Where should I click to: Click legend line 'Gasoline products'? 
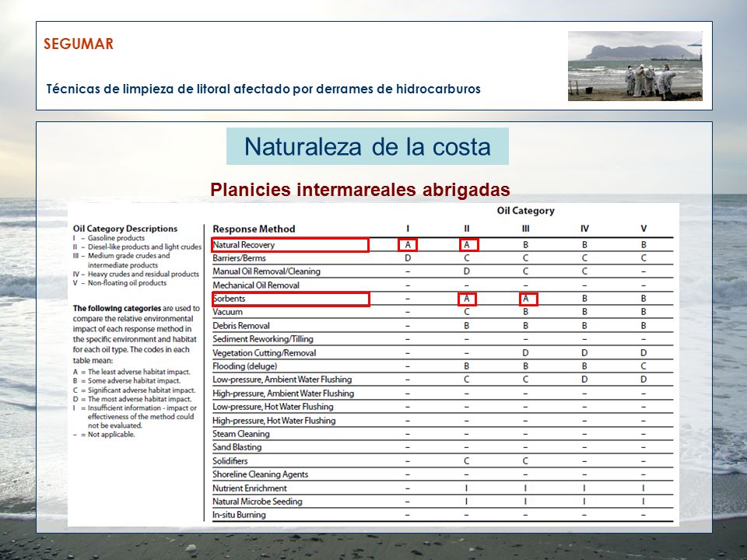(116, 238)
